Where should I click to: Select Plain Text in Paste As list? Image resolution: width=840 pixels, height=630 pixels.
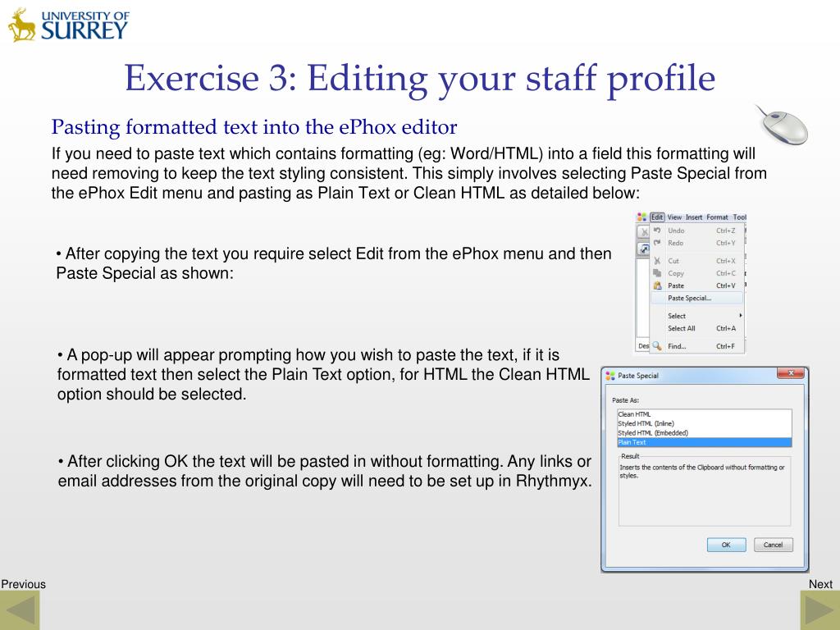point(705,442)
